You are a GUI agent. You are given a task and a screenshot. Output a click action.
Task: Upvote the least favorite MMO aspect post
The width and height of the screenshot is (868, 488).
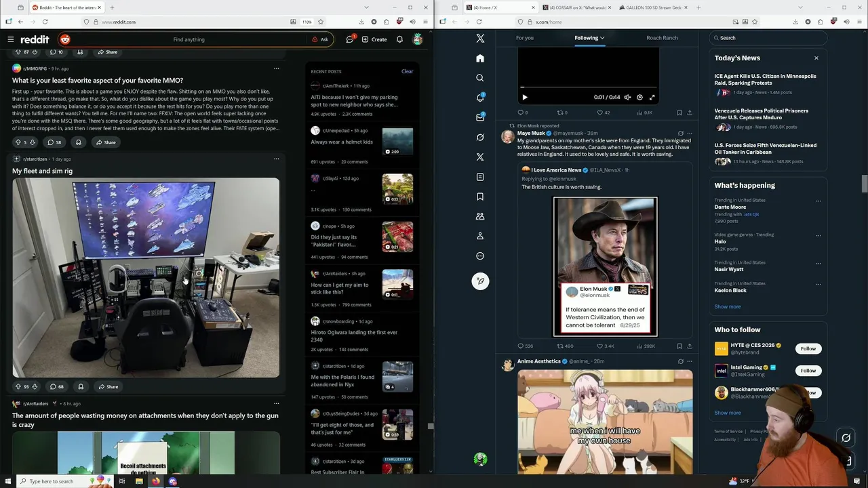pyautogui.click(x=18, y=142)
